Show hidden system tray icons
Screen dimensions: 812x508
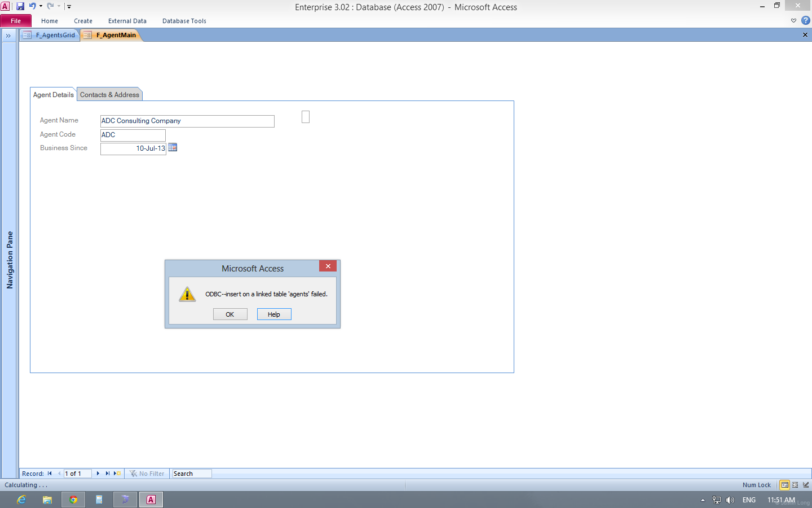703,500
